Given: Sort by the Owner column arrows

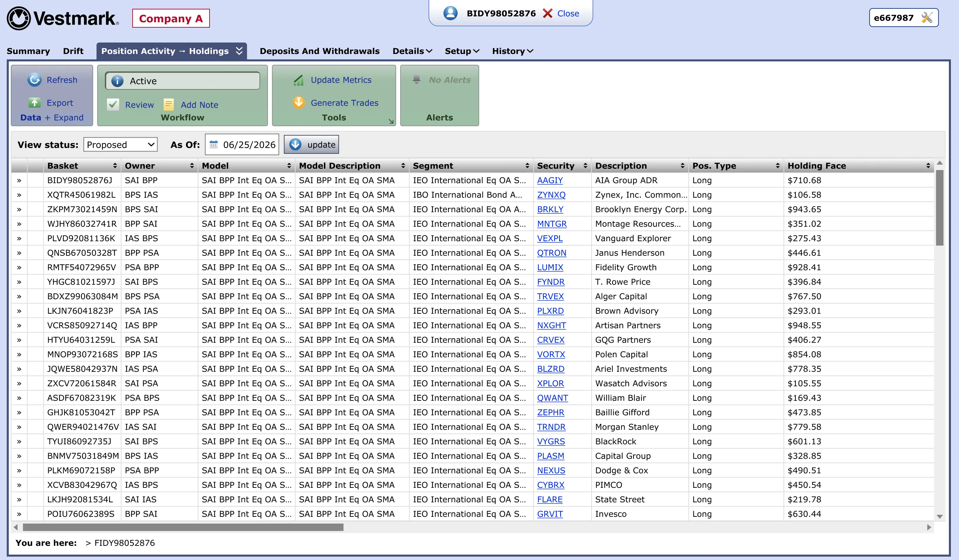Looking at the screenshot, I should (192, 166).
